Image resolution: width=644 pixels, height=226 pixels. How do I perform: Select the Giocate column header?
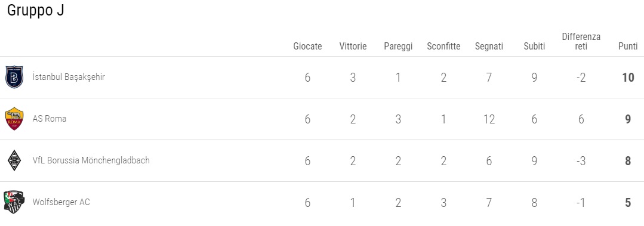click(307, 47)
